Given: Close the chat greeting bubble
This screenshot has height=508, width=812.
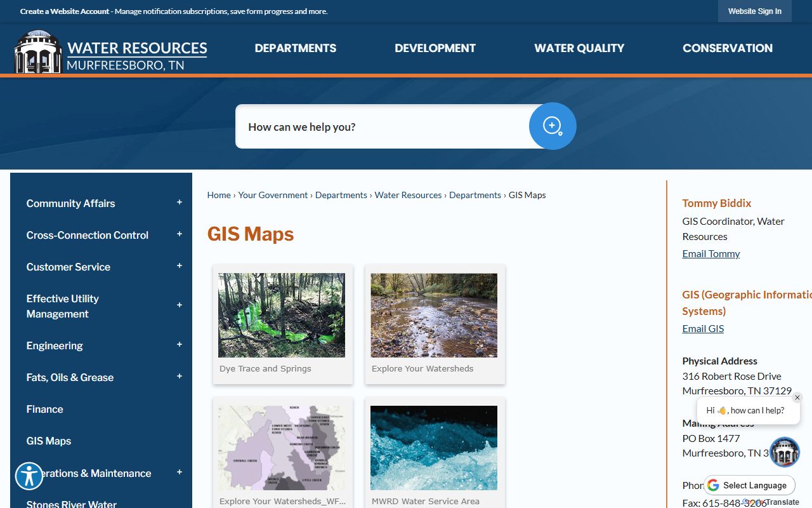Looking at the screenshot, I should [x=797, y=398].
